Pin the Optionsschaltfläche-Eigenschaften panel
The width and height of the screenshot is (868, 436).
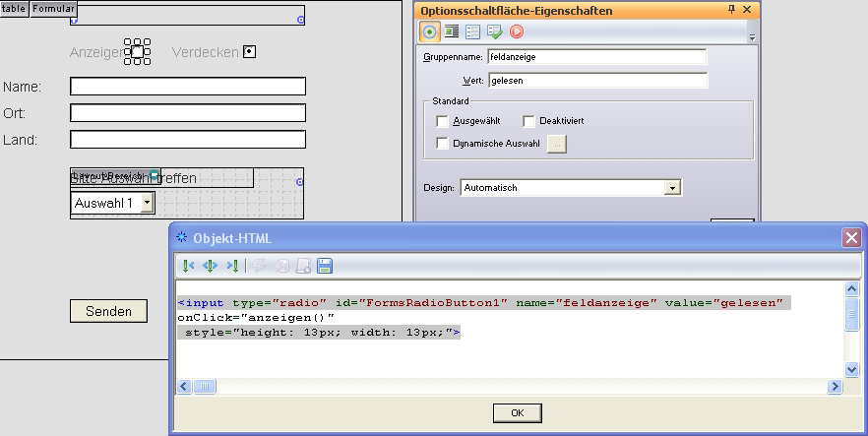tap(731, 9)
